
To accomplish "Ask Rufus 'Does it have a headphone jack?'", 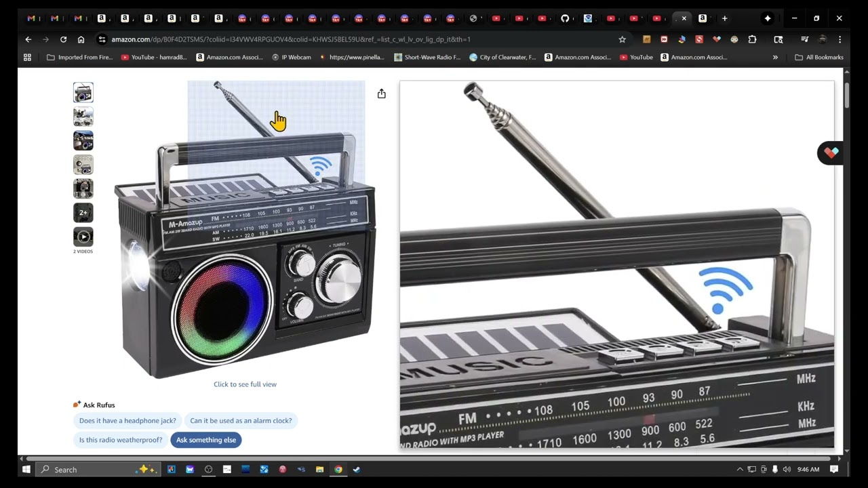I will point(127,421).
